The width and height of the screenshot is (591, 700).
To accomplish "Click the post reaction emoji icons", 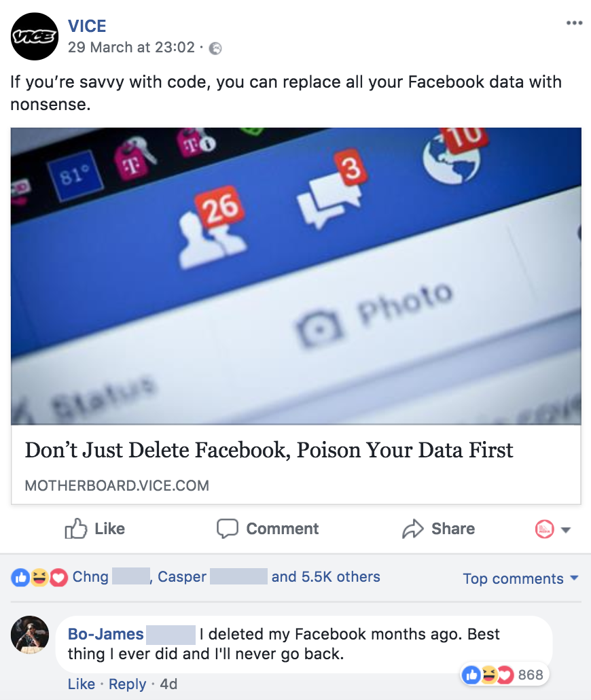I will (x=40, y=578).
